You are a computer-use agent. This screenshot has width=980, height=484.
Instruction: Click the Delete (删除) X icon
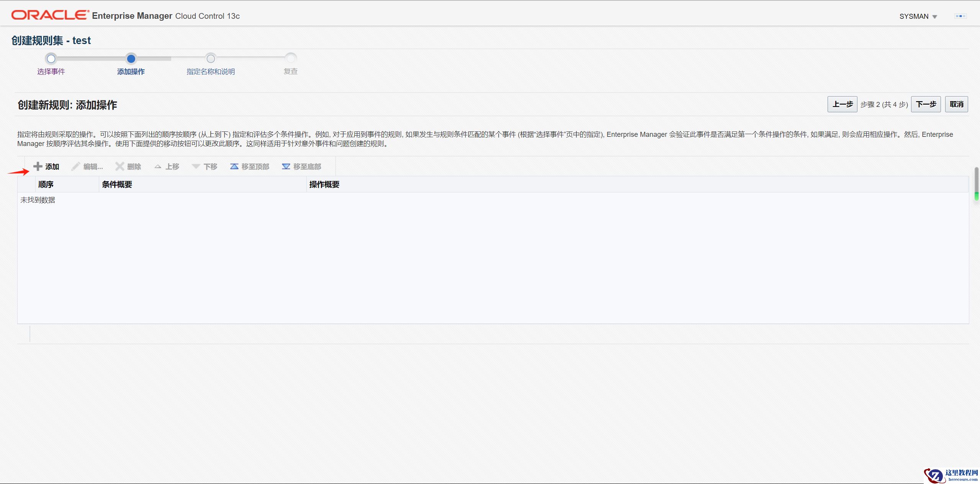click(119, 166)
